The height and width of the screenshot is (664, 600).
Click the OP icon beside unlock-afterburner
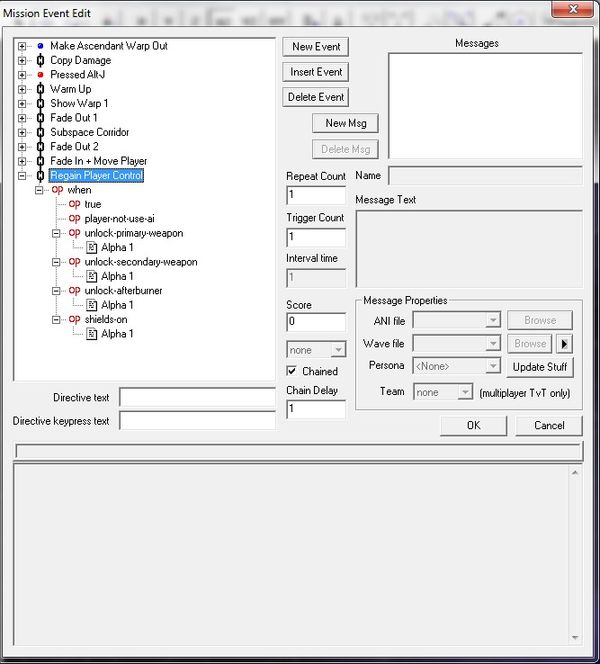point(74,290)
